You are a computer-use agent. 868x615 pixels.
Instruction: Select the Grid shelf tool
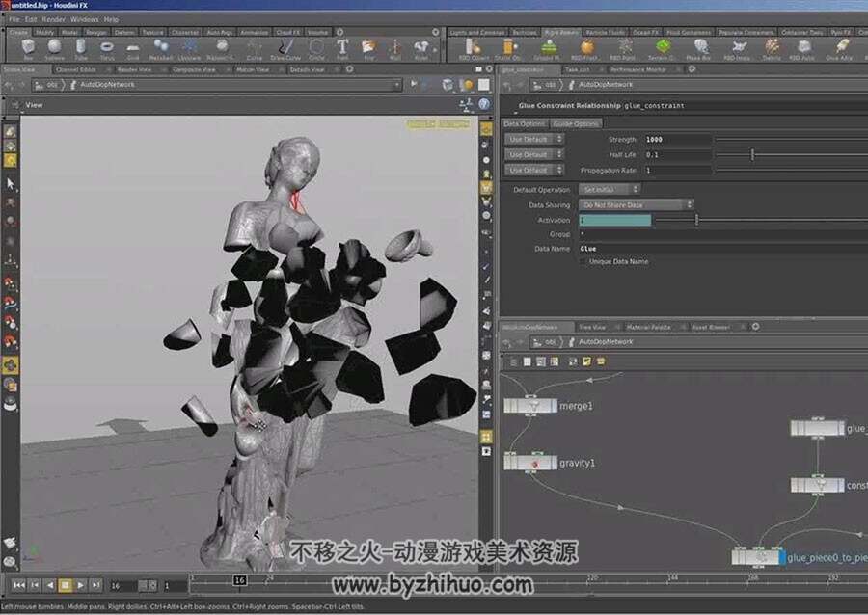pyautogui.click(x=133, y=50)
